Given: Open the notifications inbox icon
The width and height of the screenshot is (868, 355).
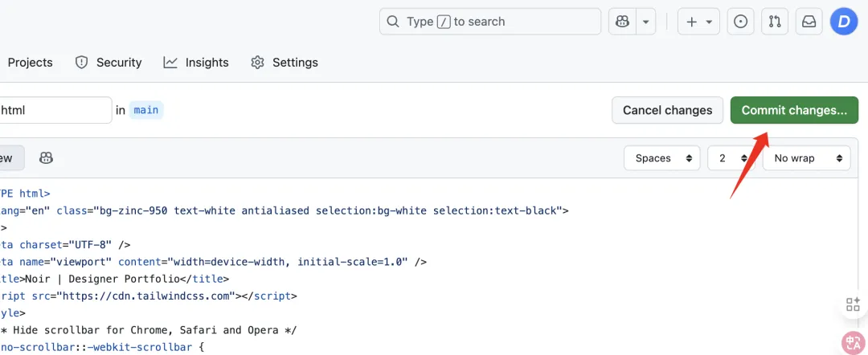Looking at the screenshot, I should 809,22.
